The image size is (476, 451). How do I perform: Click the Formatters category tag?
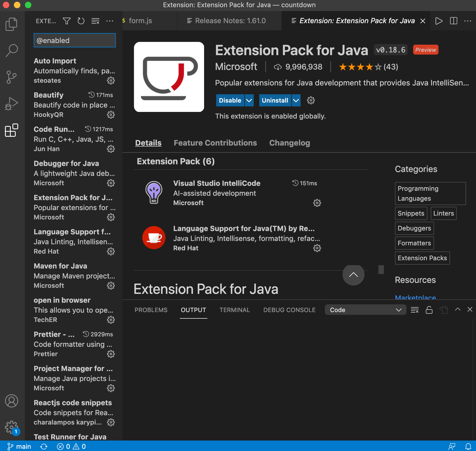pos(414,243)
